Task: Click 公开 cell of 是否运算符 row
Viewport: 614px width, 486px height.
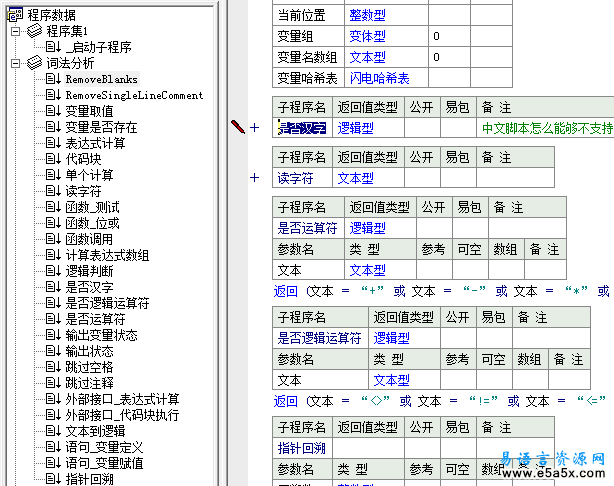Action: (434, 228)
